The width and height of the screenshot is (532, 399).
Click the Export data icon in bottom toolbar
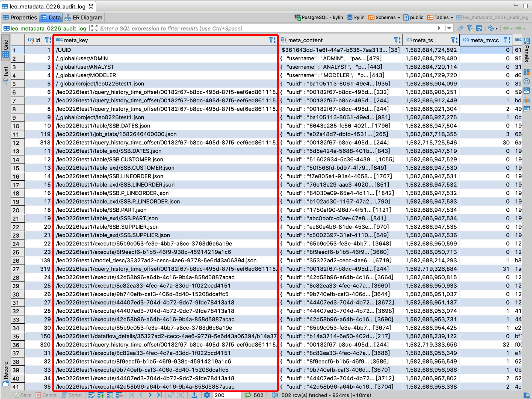coord(194,395)
